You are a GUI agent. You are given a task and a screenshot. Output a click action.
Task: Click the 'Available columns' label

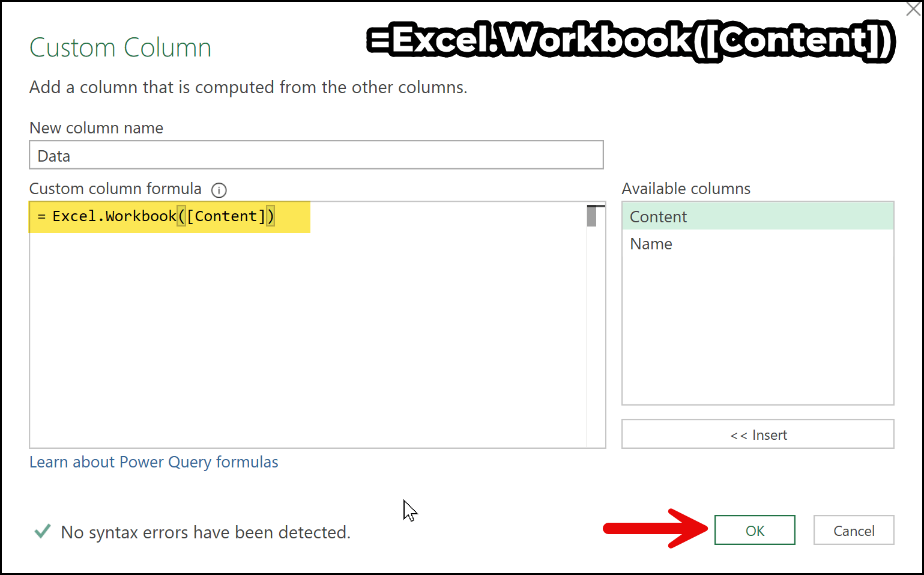tap(686, 189)
